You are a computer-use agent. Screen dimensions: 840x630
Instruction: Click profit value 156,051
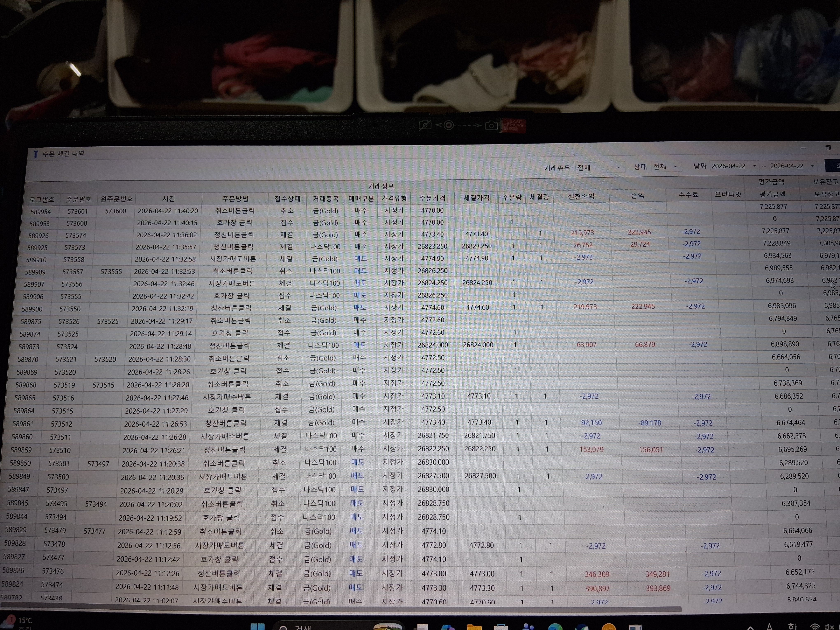pyautogui.click(x=651, y=450)
